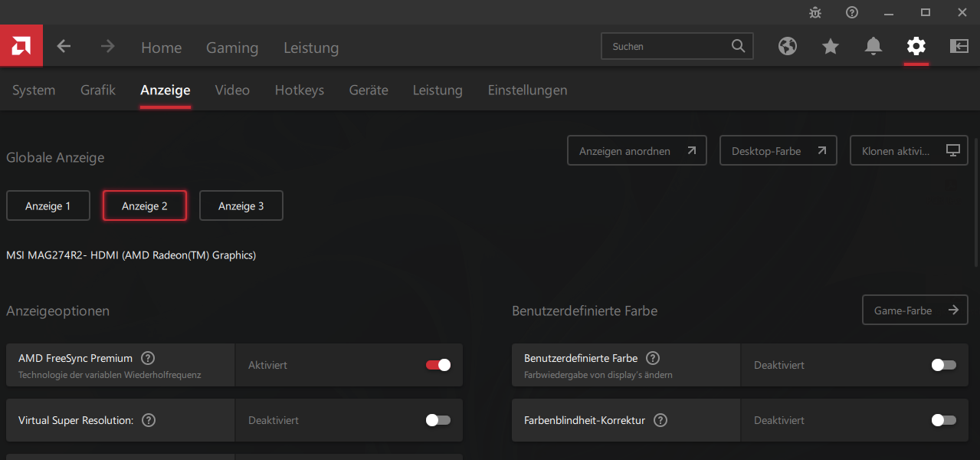Open favorites star icon
The image size is (980, 460).
(x=831, y=46)
